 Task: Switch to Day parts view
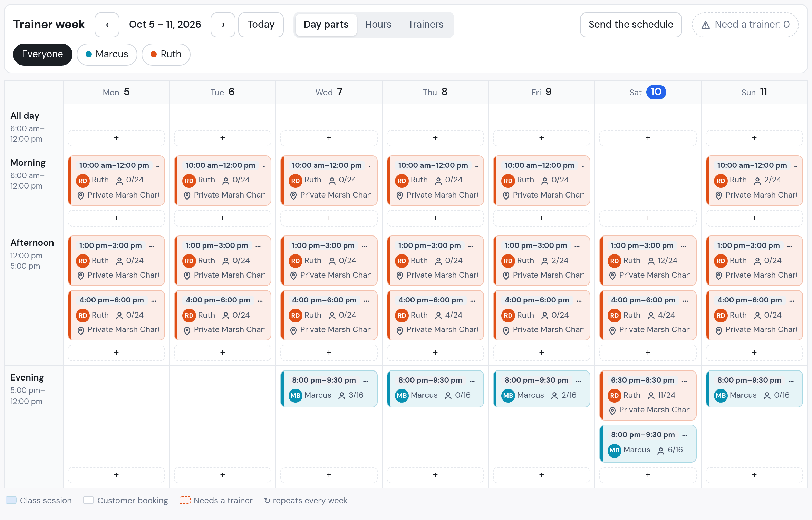(326, 25)
